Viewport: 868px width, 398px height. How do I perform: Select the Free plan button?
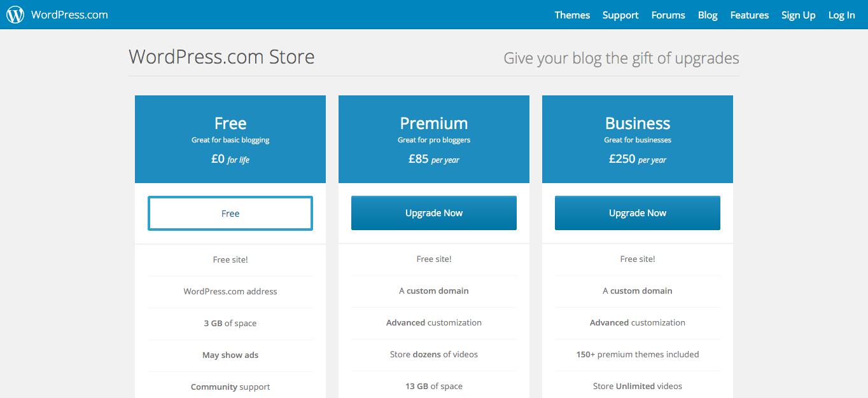point(230,213)
